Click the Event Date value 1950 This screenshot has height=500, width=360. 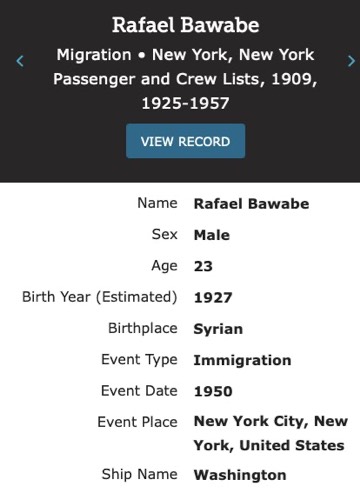[x=213, y=391]
